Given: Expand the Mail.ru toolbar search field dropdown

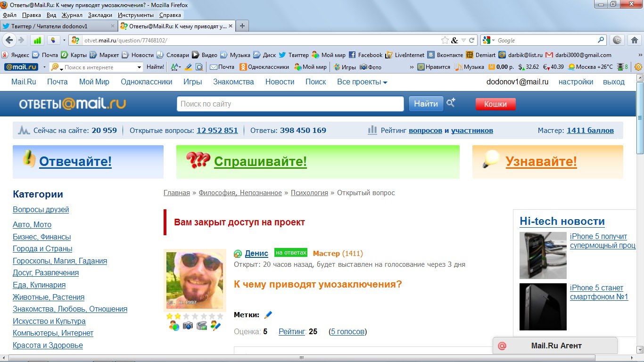Looking at the screenshot, I should (x=139, y=67).
